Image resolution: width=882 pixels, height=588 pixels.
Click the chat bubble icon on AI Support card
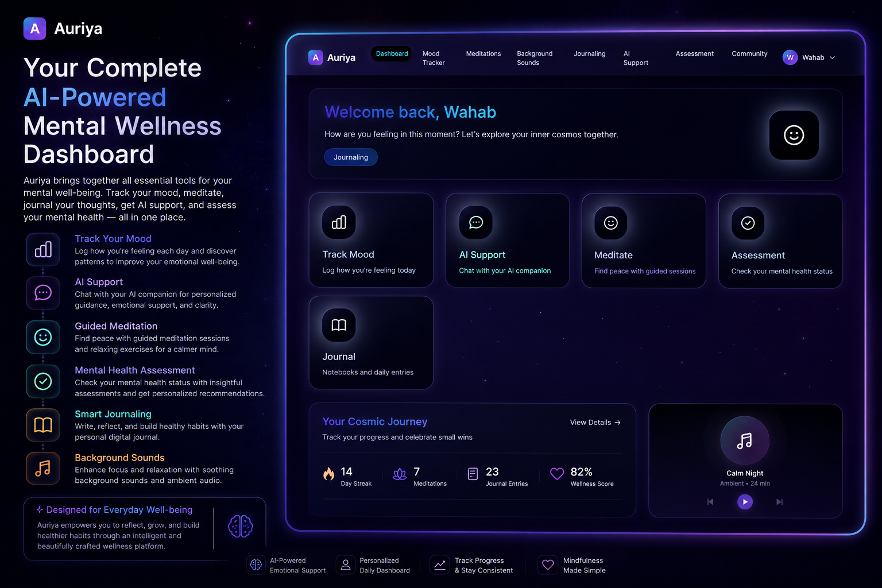click(x=476, y=222)
